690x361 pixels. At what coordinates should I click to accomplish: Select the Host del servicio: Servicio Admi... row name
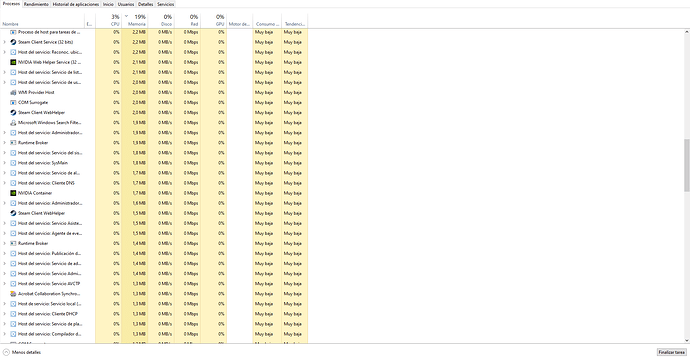(49, 274)
